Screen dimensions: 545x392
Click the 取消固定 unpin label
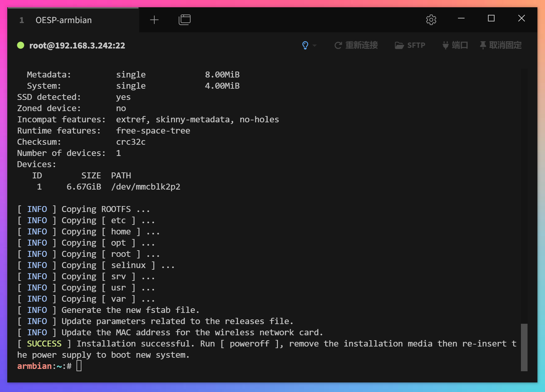pyautogui.click(x=505, y=45)
